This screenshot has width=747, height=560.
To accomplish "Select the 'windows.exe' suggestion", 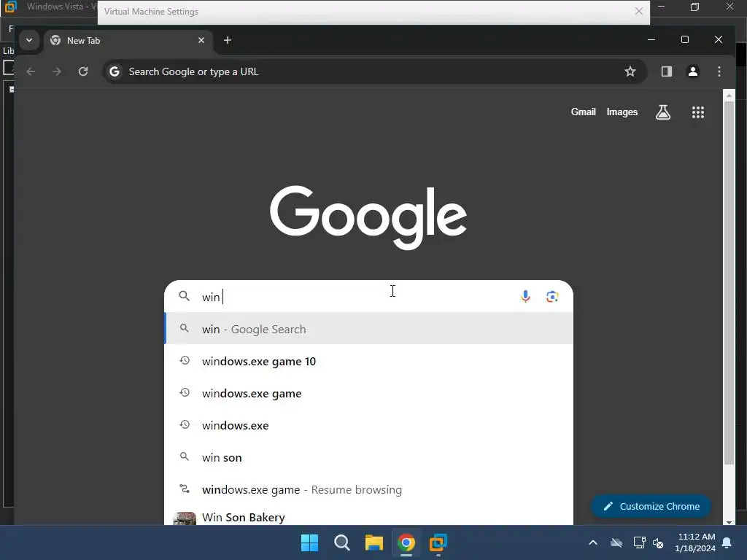I will tap(368, 425).
